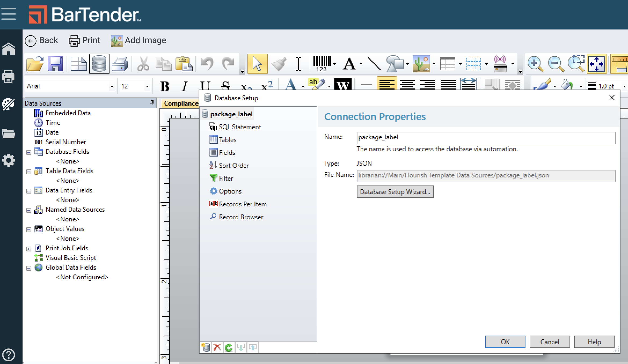Select the Barcode tool in toolbar
The width and height of the screenshot is (628, 364).
point(322,64)
